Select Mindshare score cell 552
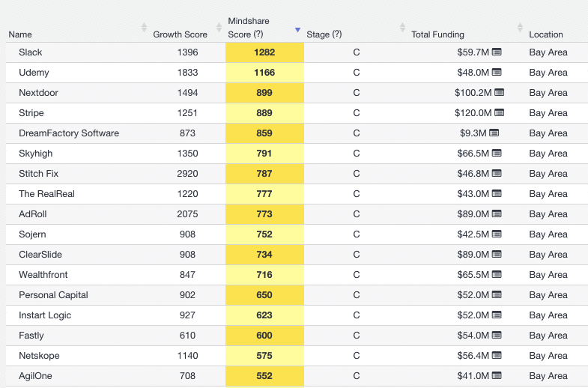This screenshot has height=388, width=588. pos(264,376)
